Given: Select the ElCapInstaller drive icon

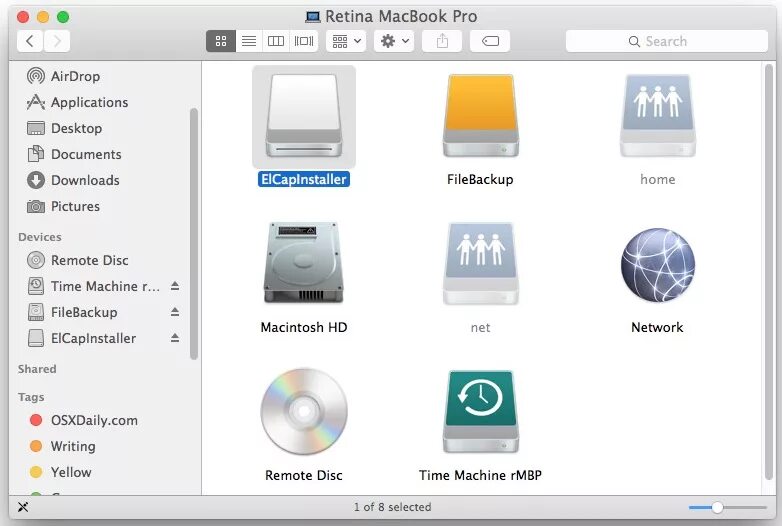Looking at the screenshot, I should pos(304,116).
